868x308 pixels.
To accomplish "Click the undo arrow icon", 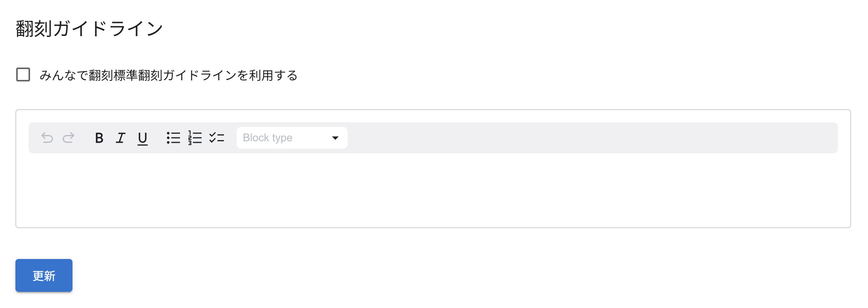I will click(x=47, y=138).
